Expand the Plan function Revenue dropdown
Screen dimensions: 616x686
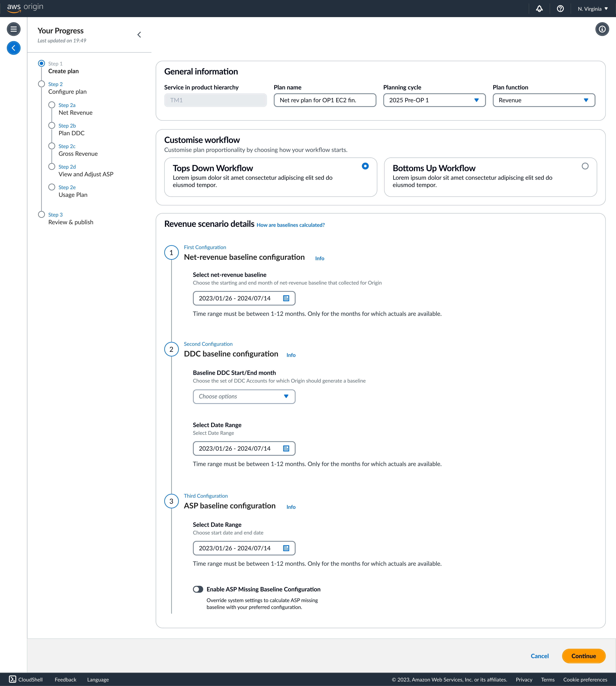tap(544, 100)
